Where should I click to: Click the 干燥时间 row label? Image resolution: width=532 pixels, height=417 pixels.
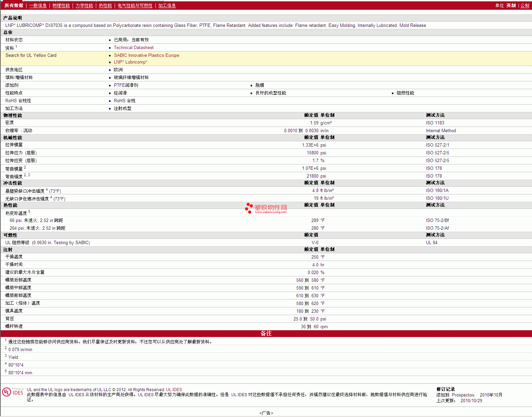(14, 265)
